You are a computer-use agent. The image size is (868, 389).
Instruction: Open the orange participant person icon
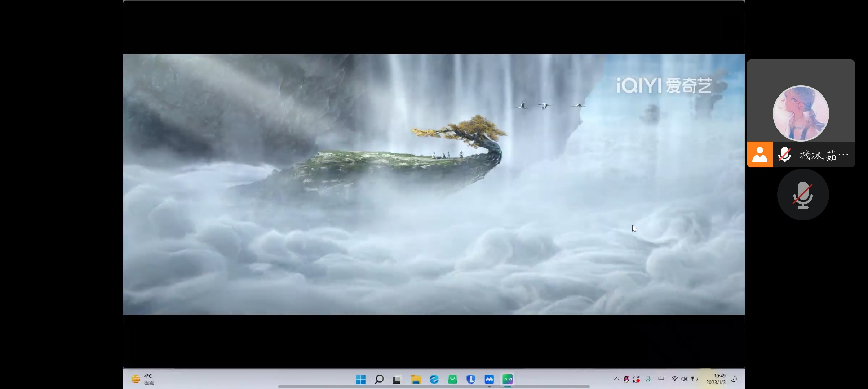[760, 155]
